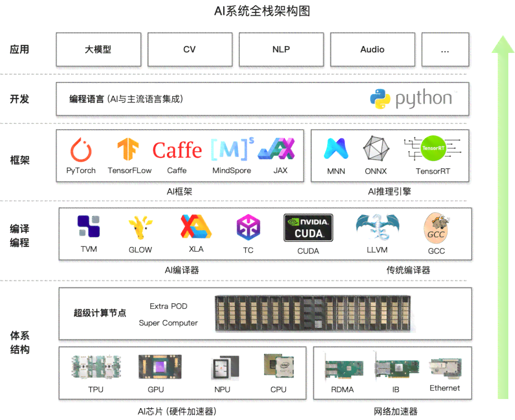Click the purple TC cube logo

(248, 227)
